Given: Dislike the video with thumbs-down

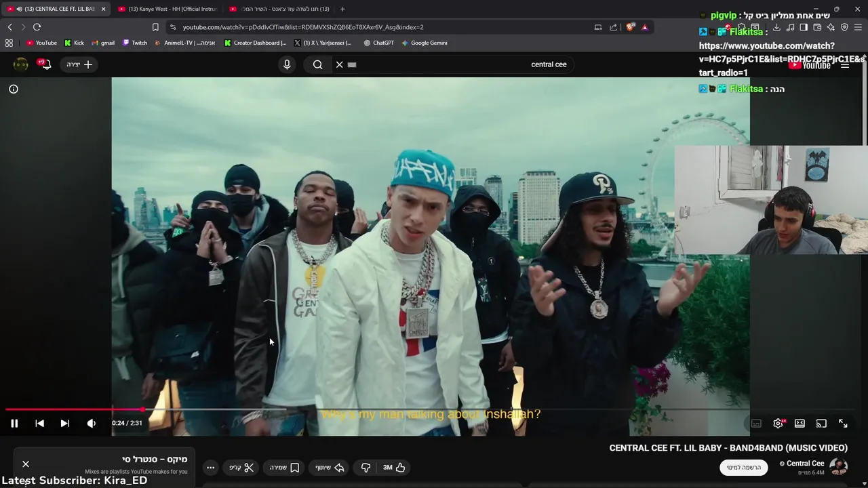Looking at the screenshot, I should (x=366, y=467).
